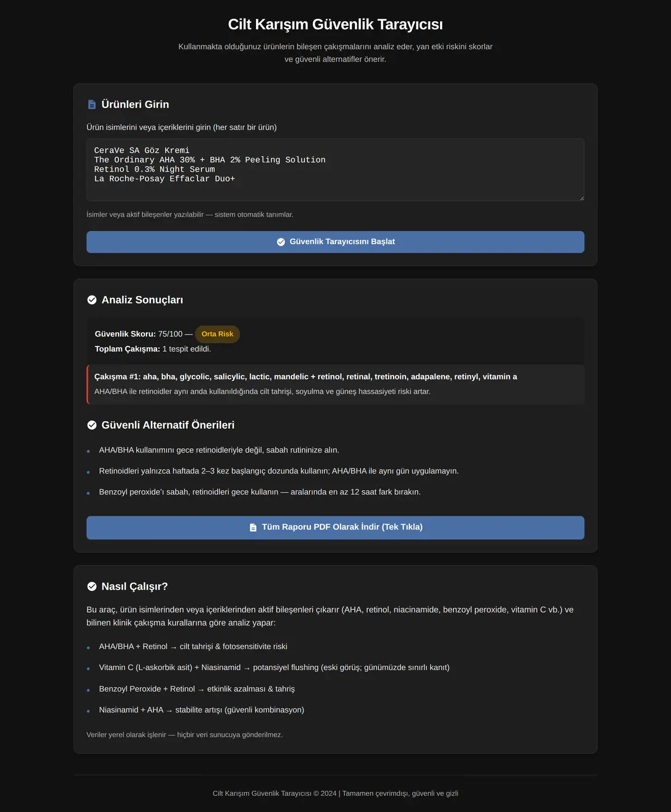The image size is (671, 812).
Task: Click the document icon beside Ürünleri Girin
Action: 92,105
